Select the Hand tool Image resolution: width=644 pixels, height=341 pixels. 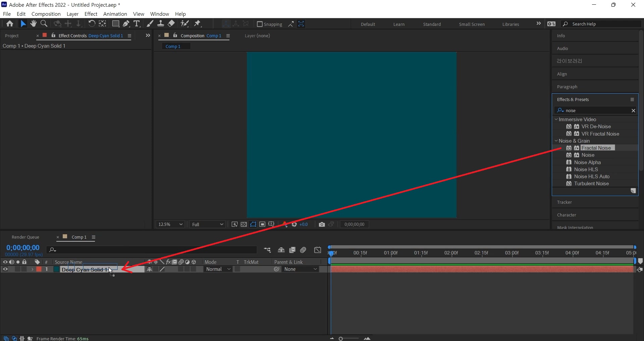click(33, 24)
